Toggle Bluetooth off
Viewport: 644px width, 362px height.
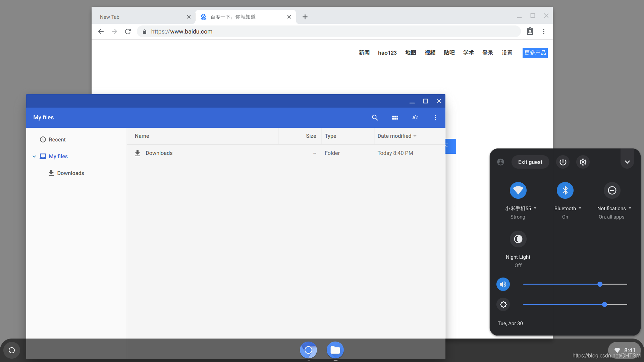(565, 190)
